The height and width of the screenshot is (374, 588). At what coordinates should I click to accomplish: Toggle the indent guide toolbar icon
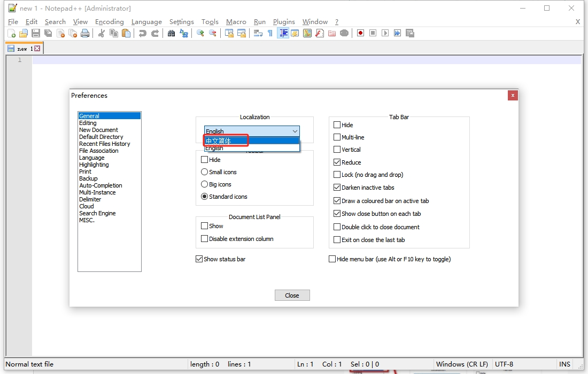[x=283, y=33]
